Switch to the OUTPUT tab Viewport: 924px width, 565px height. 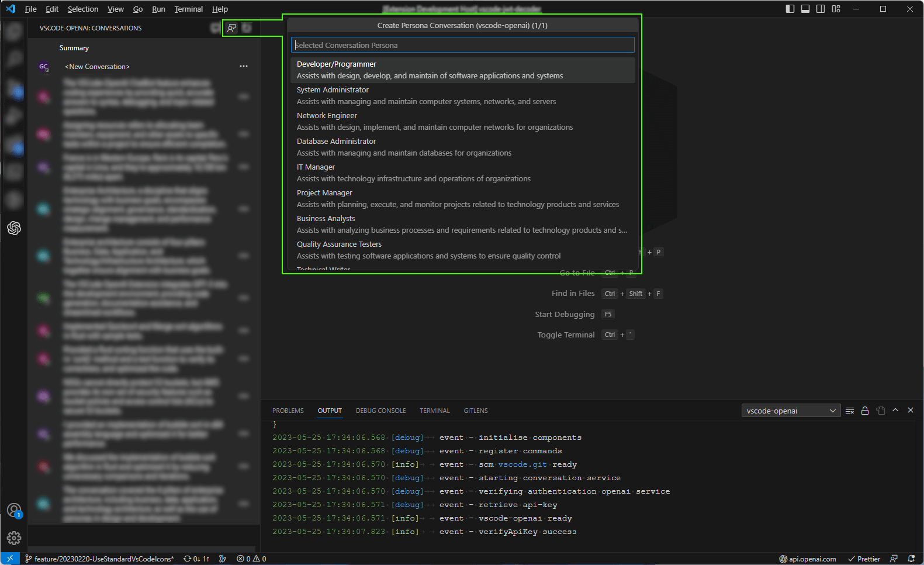[x=330, y=411]
